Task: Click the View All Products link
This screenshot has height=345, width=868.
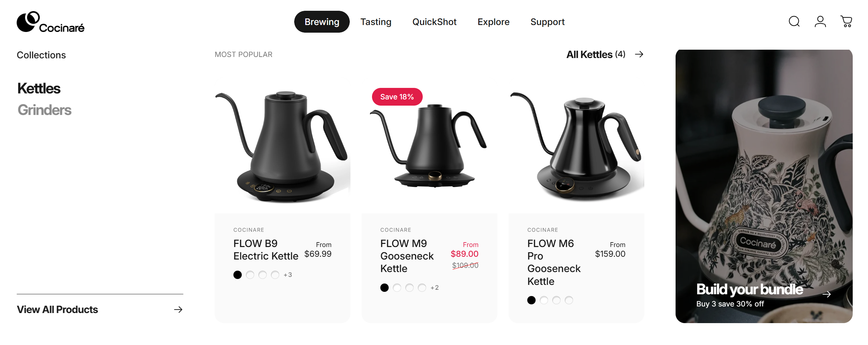Action: pyautogui.click(x=58, y=310)
